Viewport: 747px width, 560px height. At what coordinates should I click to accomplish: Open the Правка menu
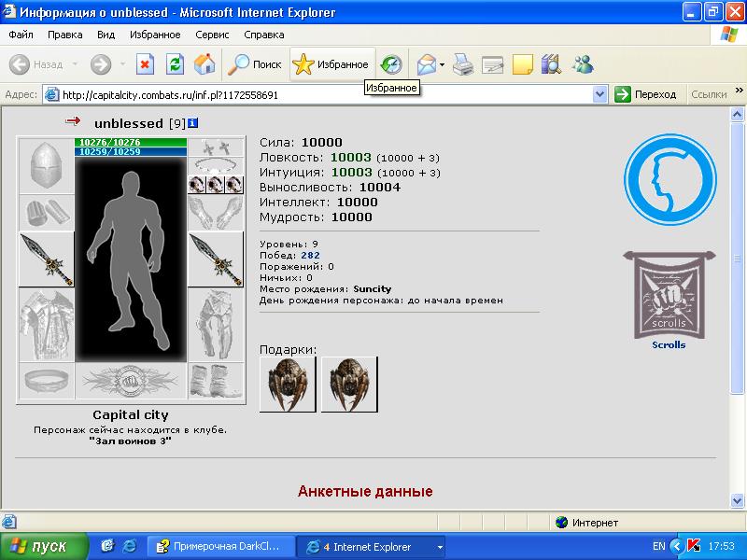pyautogui.click(x=64, y=35)
